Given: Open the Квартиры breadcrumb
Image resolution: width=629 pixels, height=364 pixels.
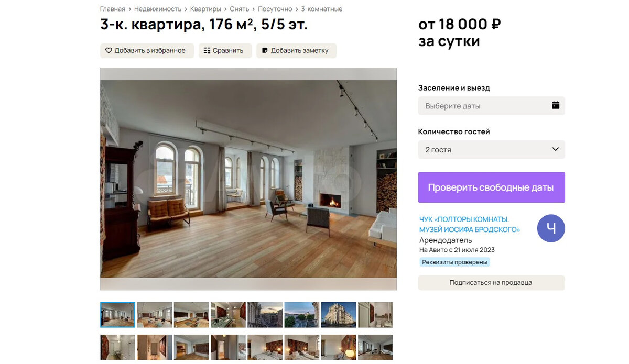Looking at the screenshot, I should pyautogui.click(x=205, y=9).
